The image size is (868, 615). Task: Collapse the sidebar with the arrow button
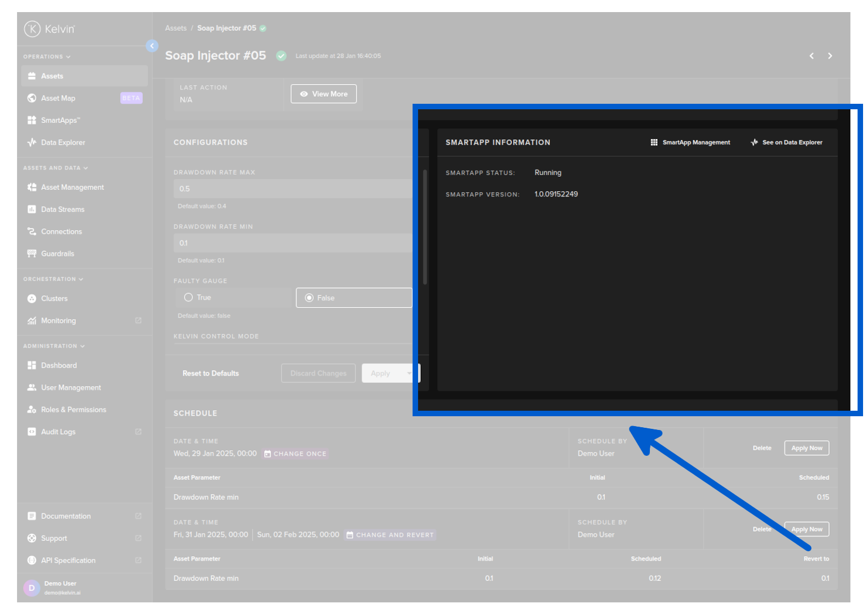[x=152, y=46]
